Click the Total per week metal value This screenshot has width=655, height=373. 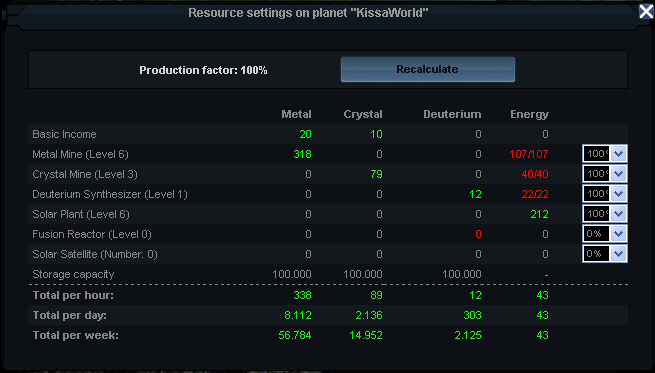295,335
